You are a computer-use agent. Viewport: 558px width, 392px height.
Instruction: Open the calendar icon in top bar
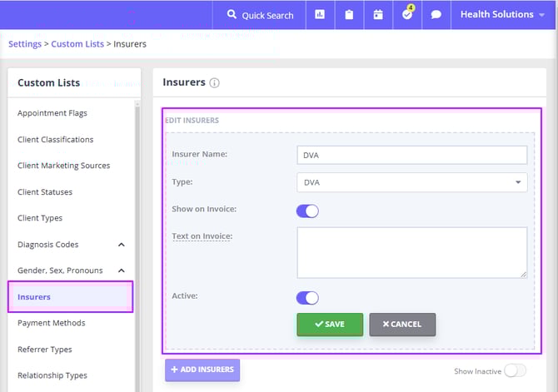pos(378,15)
